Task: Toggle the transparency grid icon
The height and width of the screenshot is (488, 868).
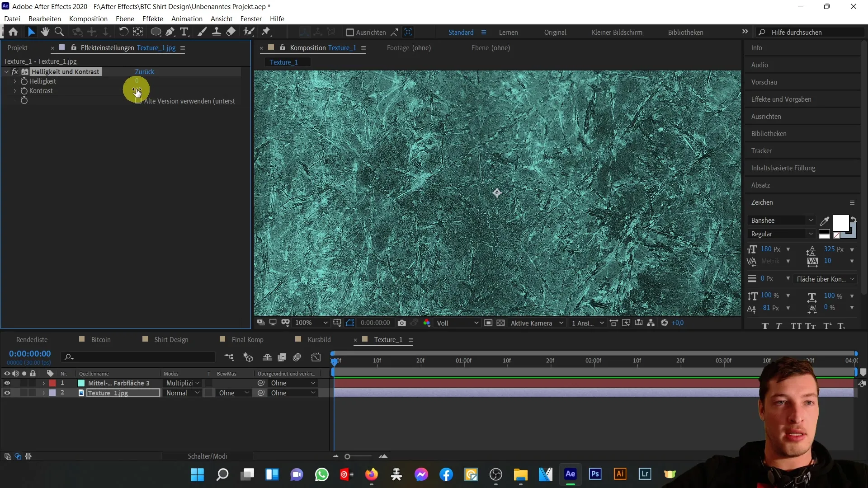Action: [500, 323]
